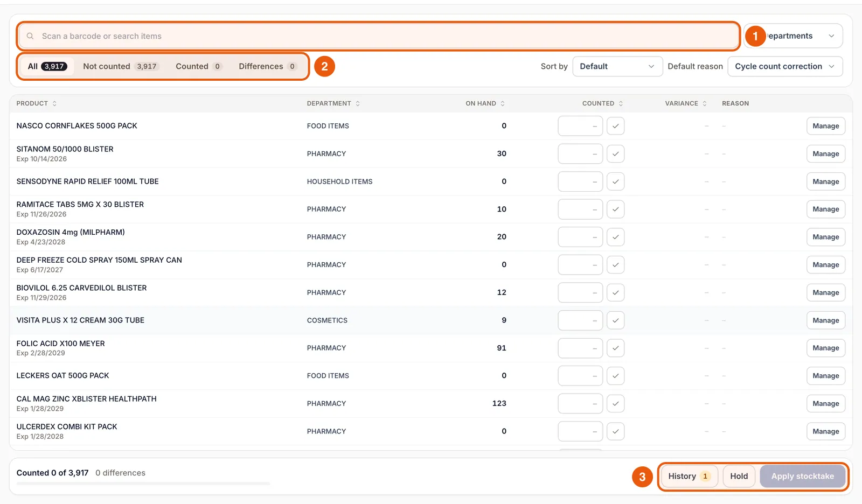This screenshot has height=504, width=862.
Task: Confirm count checkmark for DOXAZOSIN 4mg
Action: coord(615,237)
